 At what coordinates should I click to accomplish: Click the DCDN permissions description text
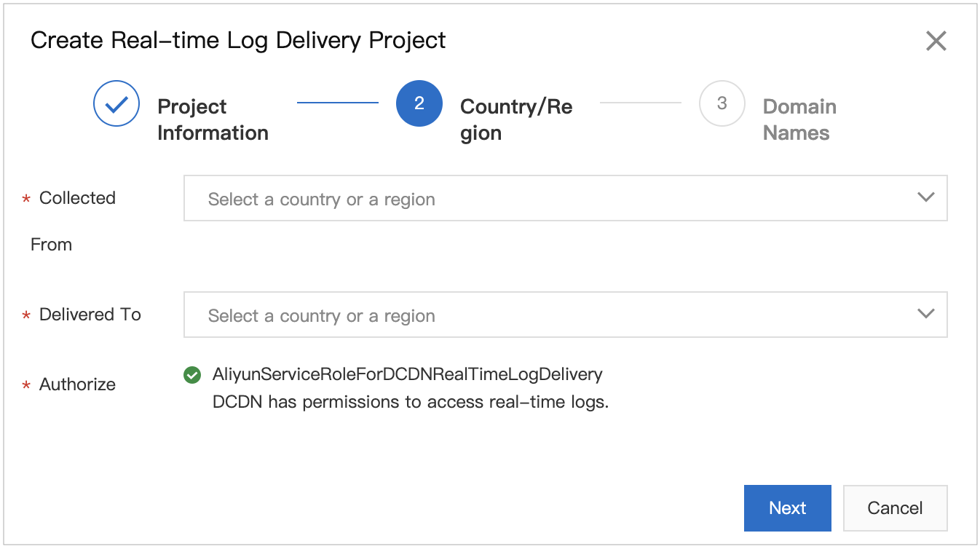[410, 402]
